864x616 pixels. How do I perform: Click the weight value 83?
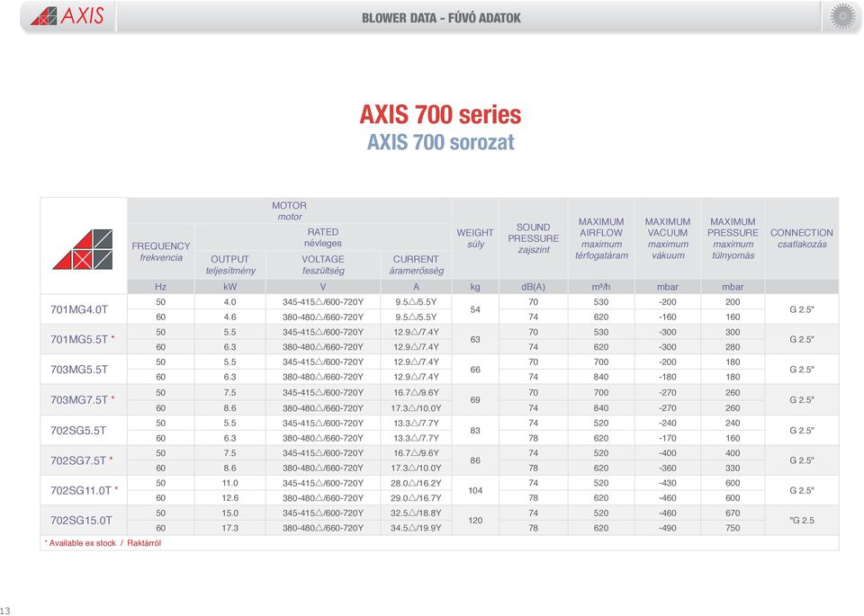click(x=475, y=431)
